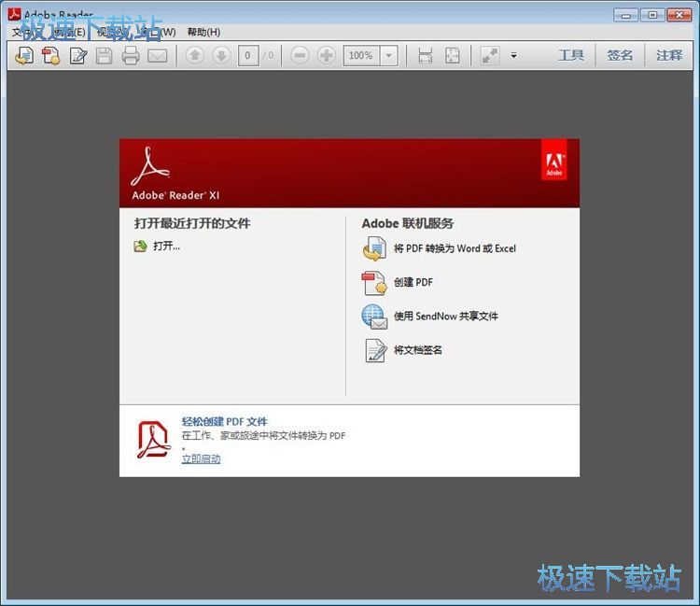Image resolution: width=700 pixels, height=606 pixels.
Task: Open the zoom percentage dropdown arrow
Action: pos(389,56)
